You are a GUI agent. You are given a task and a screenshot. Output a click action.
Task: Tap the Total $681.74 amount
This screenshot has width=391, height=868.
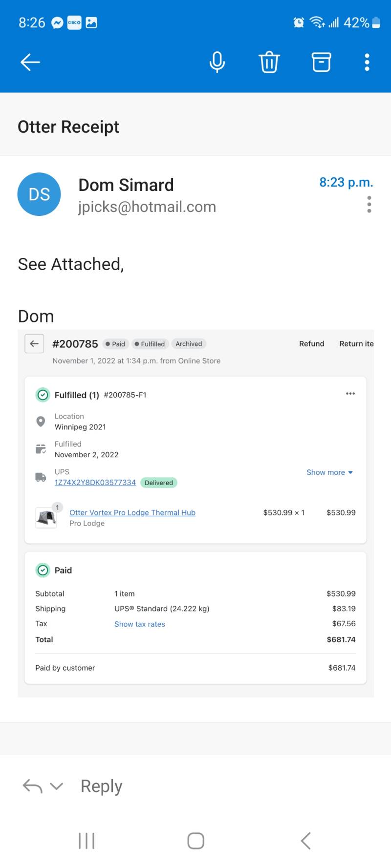point(341,639)
